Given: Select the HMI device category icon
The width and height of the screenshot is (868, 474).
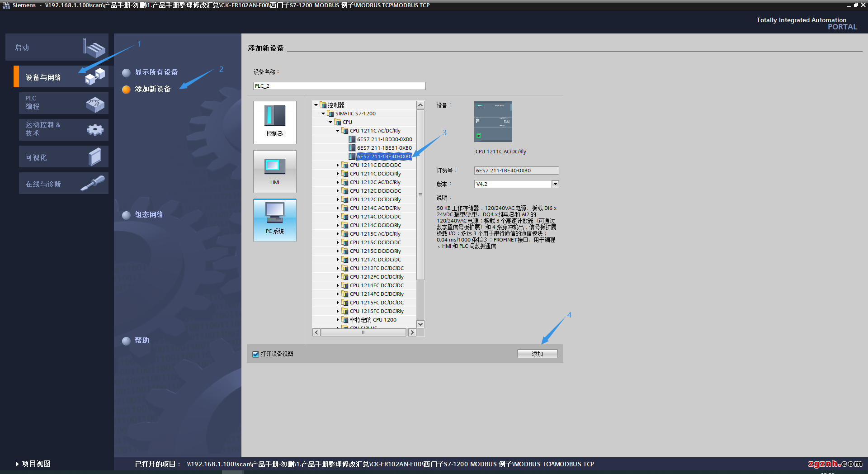Looking at the screenshot, I should click(274, 171).
